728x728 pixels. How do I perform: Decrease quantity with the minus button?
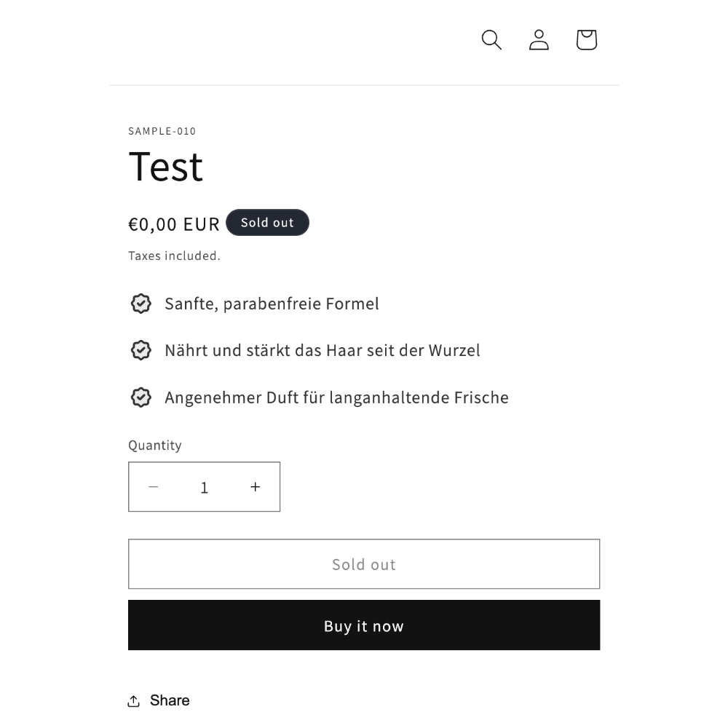point(153,486)
